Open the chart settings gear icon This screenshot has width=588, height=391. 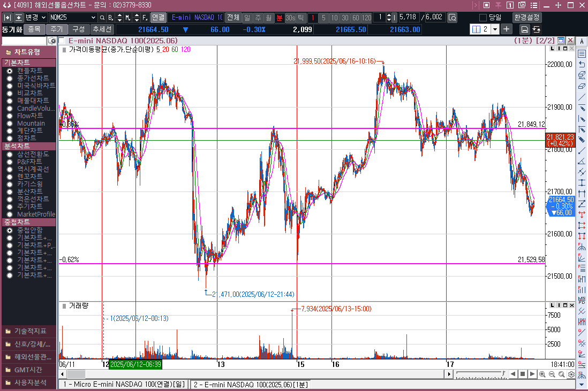pyautogui.click(x=571, y=374)
